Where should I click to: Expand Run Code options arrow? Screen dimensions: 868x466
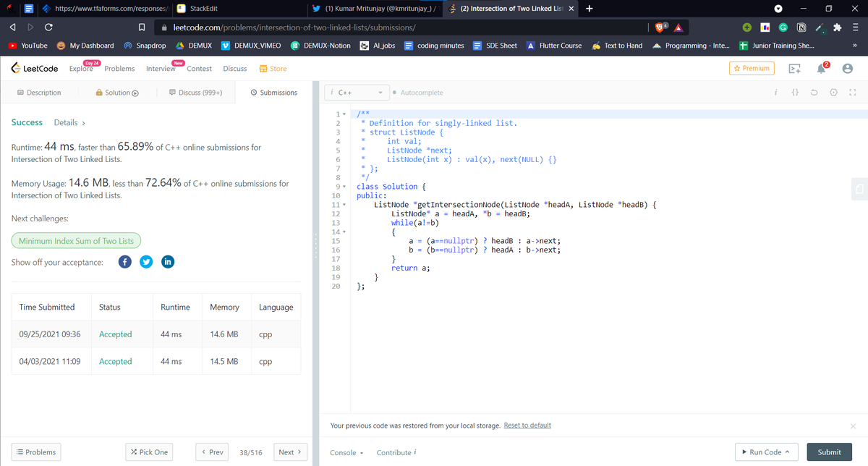pyautogui.click(x=786, y=452)
